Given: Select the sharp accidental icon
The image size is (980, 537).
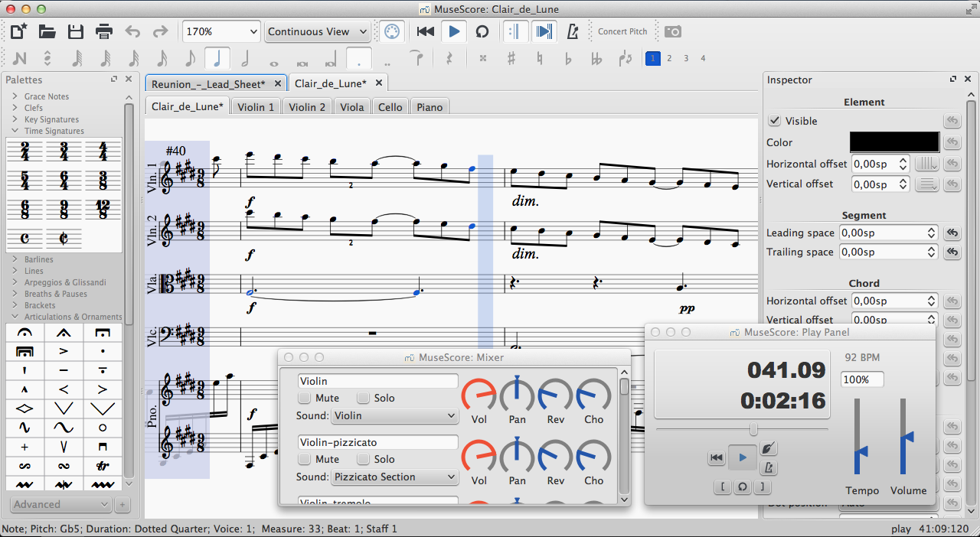Looking at the screenshot, I should 511,58.
